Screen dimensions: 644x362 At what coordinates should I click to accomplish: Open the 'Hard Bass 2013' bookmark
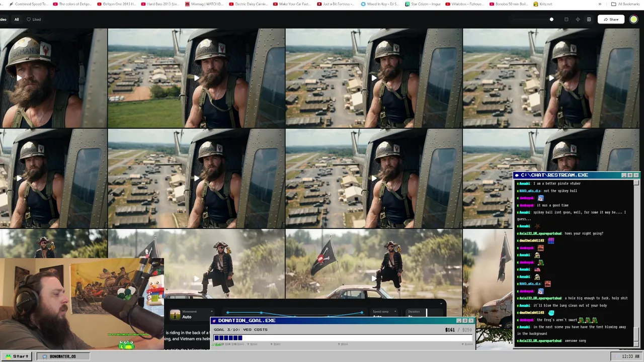coord(160,4)
